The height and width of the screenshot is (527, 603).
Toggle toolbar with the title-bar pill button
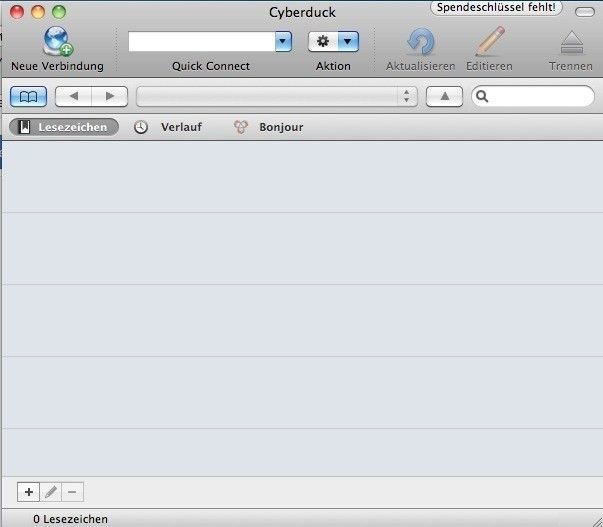click(585, 12)
